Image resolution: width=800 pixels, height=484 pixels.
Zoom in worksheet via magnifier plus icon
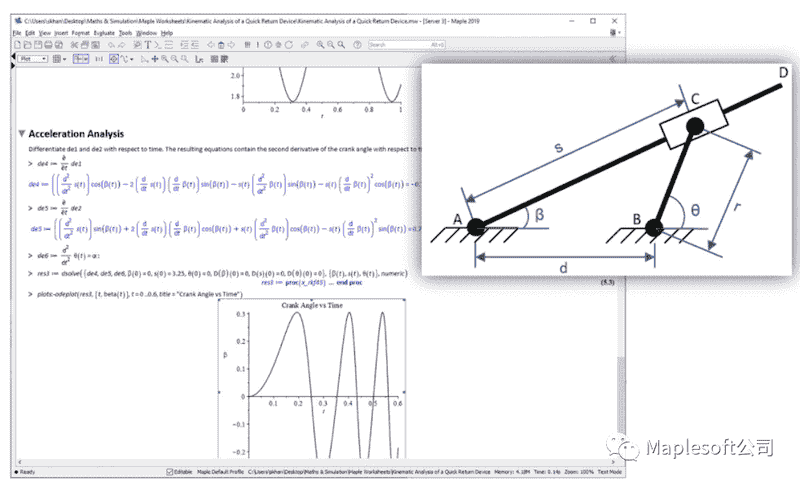(x=320, y=45)
